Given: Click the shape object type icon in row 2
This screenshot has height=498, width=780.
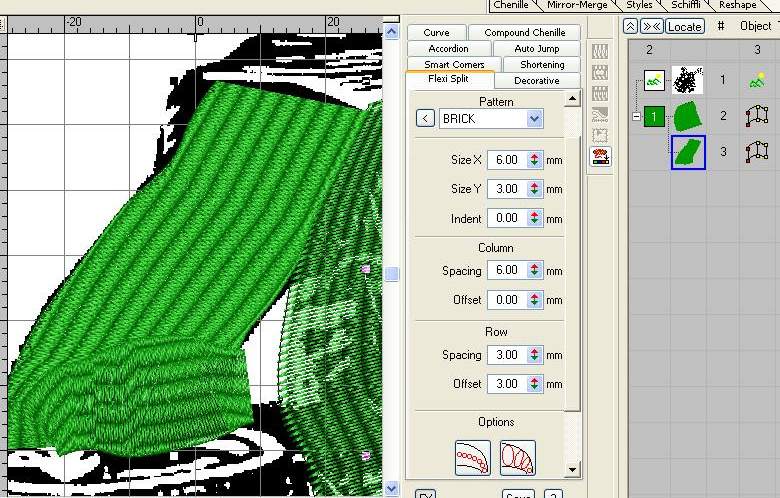Looking at the screenshot, I should [x=757, y=116].
